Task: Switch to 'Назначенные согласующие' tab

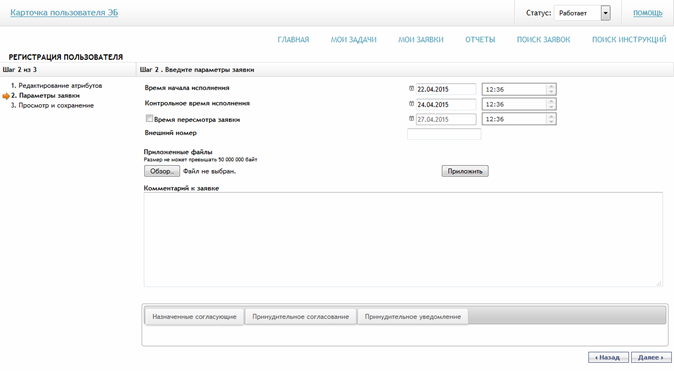Action: (x=194, y=317)
